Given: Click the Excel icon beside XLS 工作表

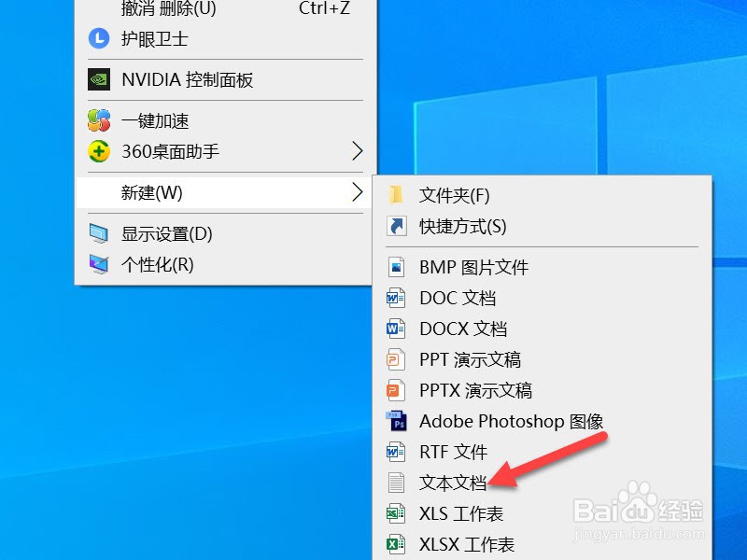Looking at the screenshot, I should (396, 514).
